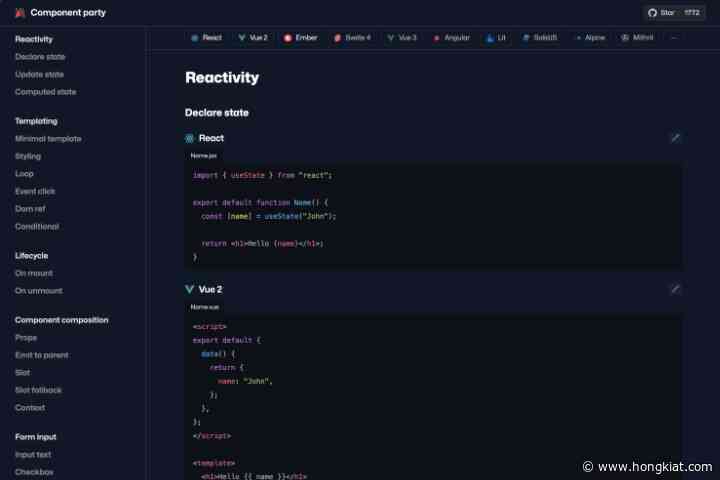Screen dimensions: 720x480
Task: Open Form input section in sidebar
Action: click(x=36, y=437)
